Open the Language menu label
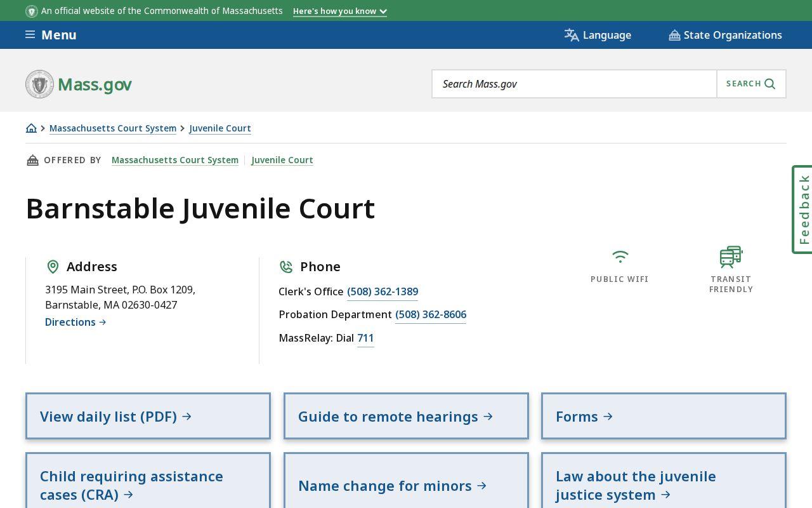The image size is (812, 508). [607, 35]
